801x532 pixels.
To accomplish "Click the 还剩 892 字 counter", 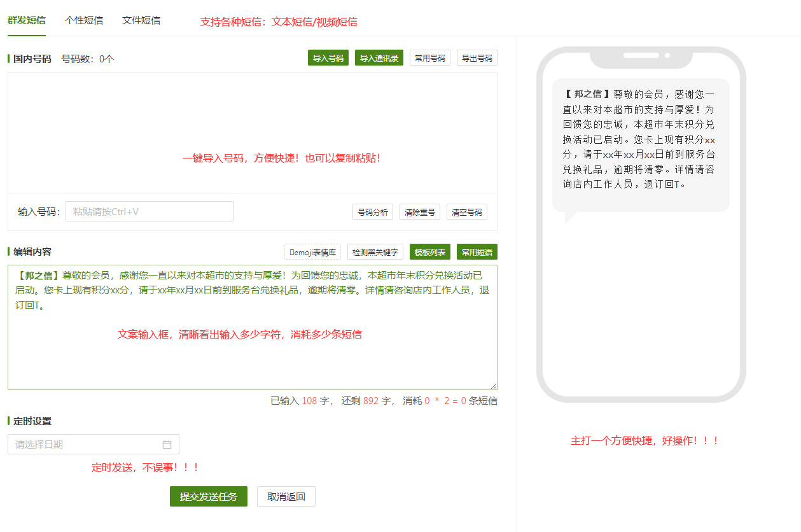I will (x=366, y=401).
